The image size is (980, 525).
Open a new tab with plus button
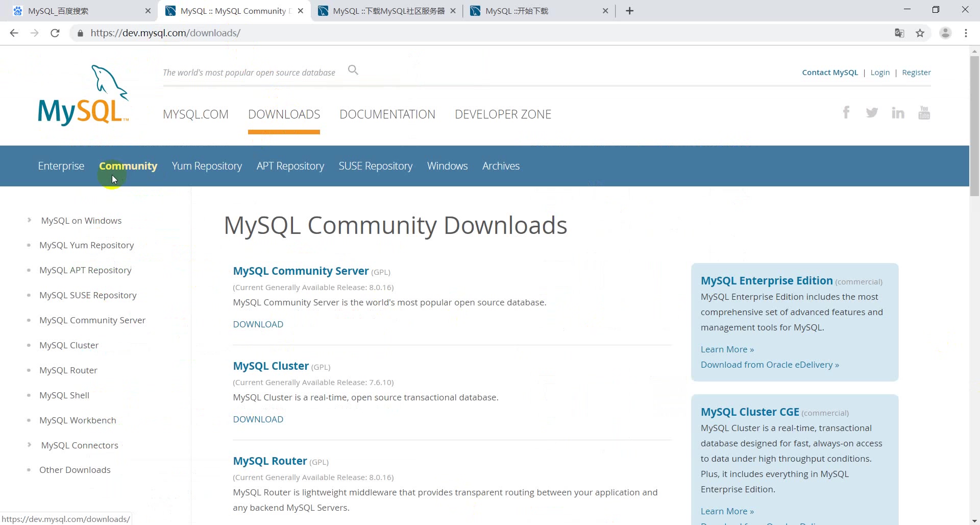(630, 11)
